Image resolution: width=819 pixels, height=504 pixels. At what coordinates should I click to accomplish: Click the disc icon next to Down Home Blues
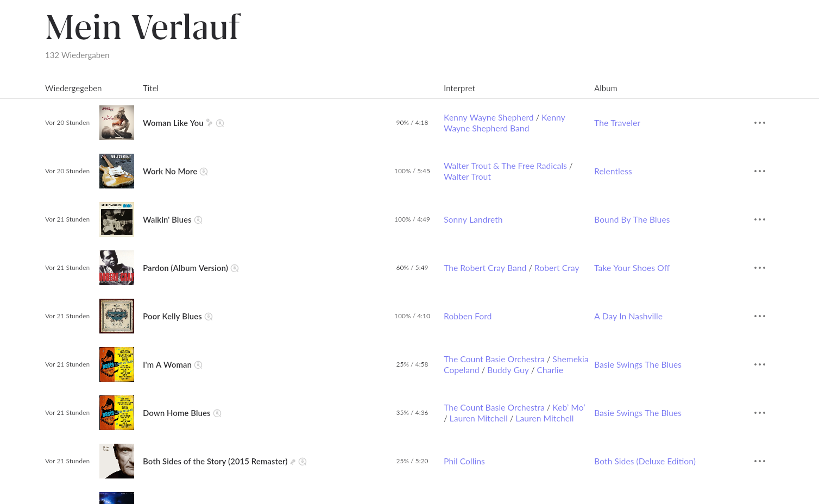(217, 413)
